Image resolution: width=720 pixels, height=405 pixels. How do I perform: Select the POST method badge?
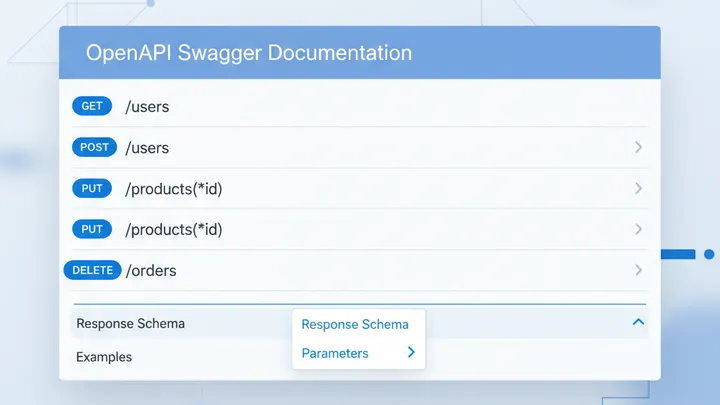pos(95,147)
